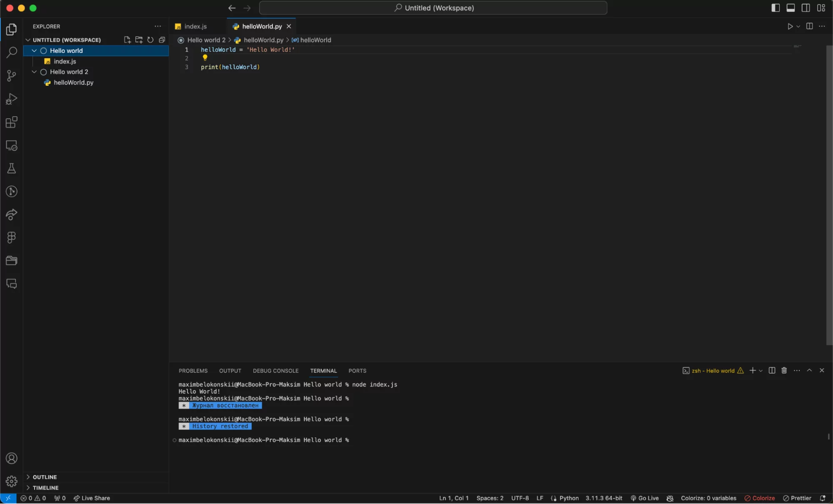Click the Kill Terminal trash icon
Viewport: 833px width, 504px height.
(784, 370)
